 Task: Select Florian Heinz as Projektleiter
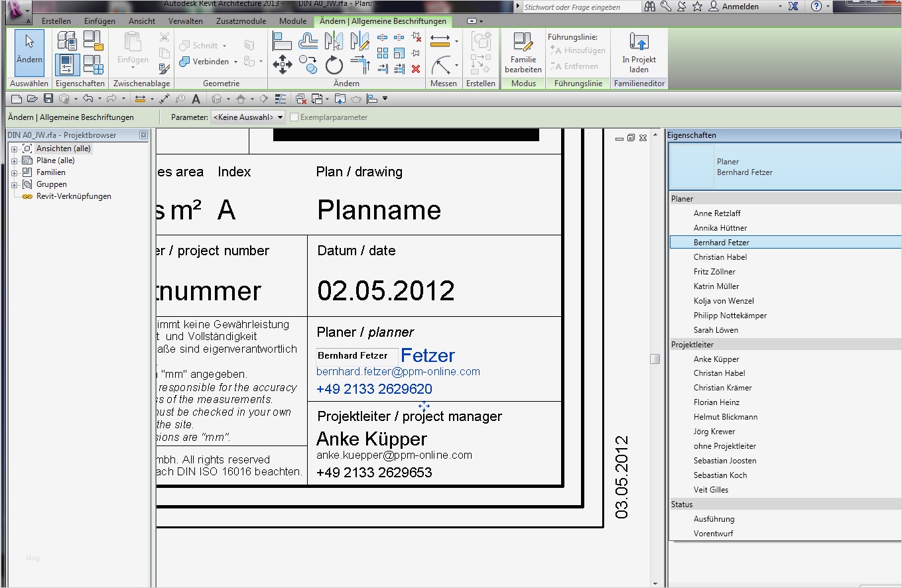(x=716, y=402)
